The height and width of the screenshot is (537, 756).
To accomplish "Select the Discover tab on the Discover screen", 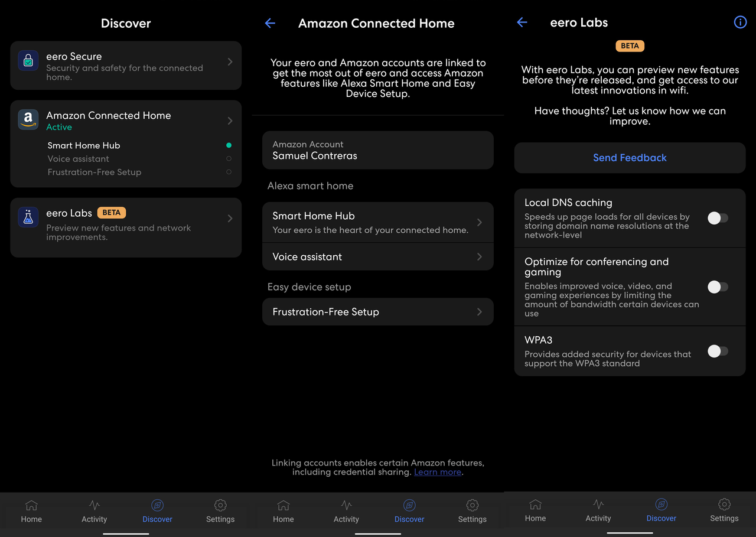I will 157,512.
